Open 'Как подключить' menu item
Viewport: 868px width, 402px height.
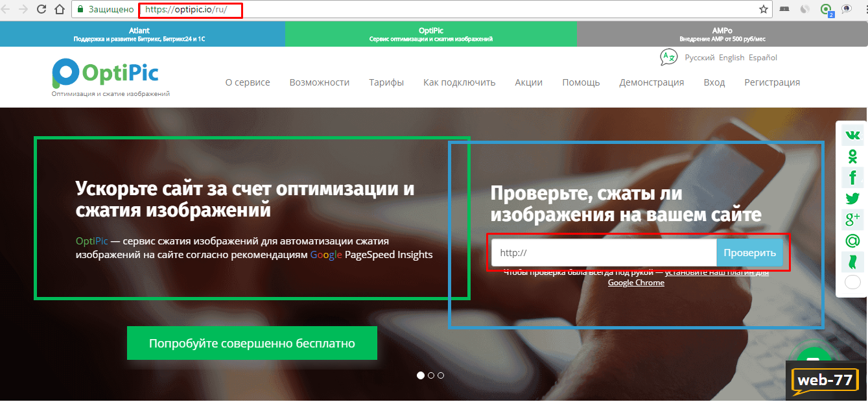coord(460,82)
